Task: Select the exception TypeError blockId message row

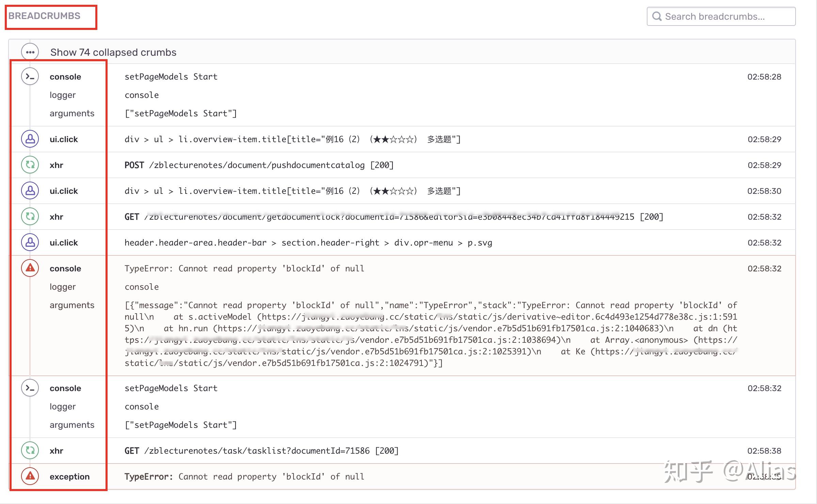Action: (244, 476)
